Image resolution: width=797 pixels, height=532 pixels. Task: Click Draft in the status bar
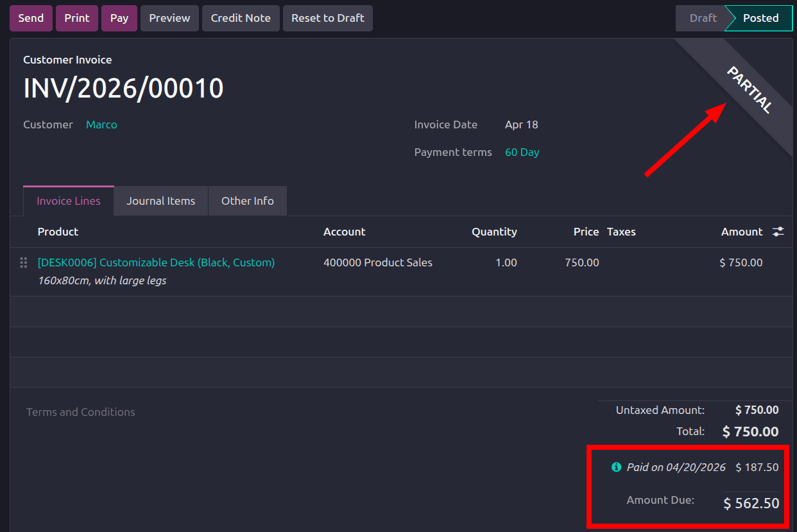click(703, 18)
